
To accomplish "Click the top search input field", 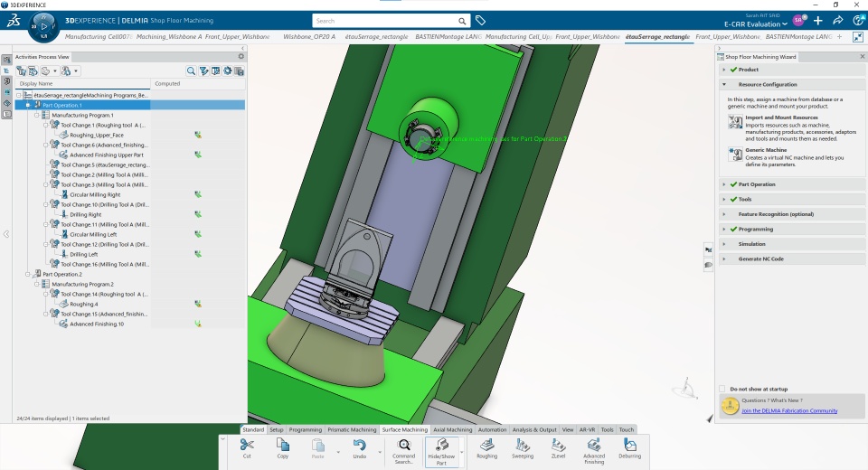I will coord(385,21).
